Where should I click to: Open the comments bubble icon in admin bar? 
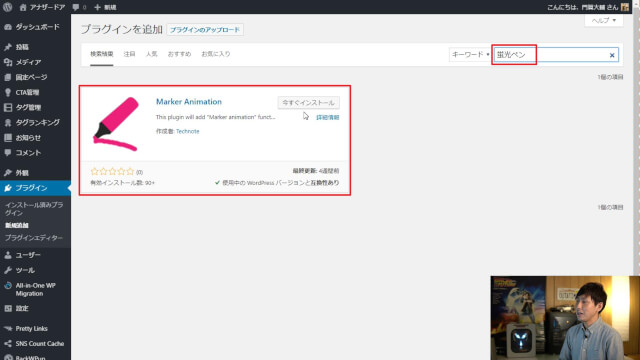click(76, 7)
